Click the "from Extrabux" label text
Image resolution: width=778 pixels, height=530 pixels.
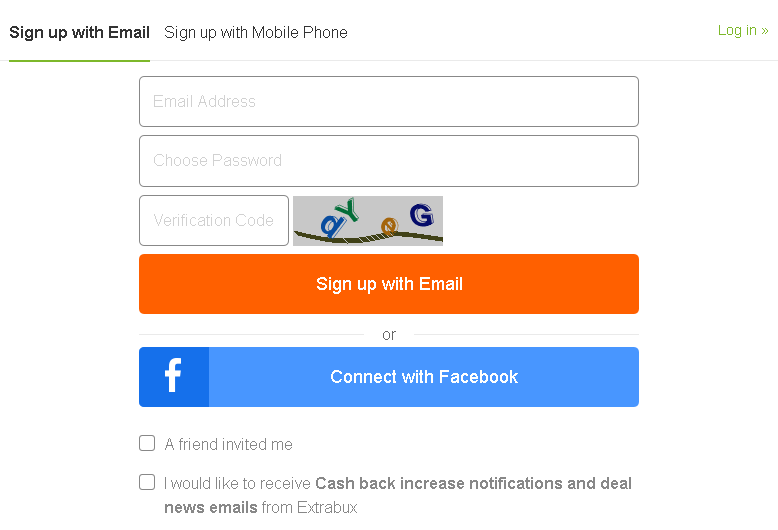click(309, 507)
